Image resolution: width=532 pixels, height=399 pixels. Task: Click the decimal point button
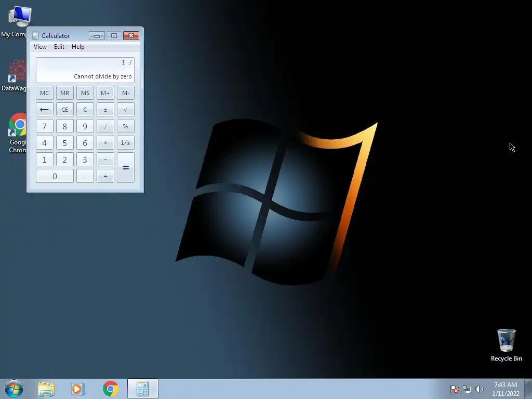click(x=85, y=176)
